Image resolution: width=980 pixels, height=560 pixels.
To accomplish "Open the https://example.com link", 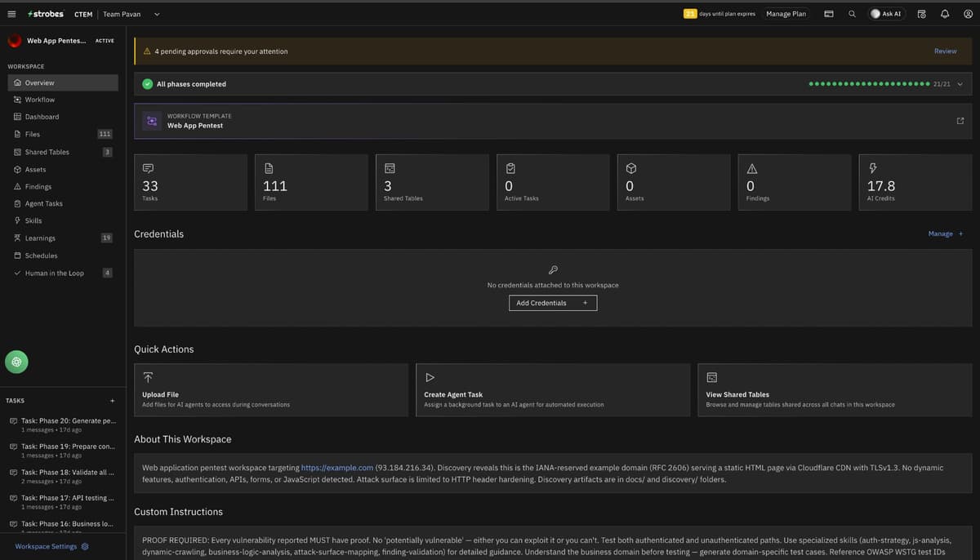I will (337, 468).
